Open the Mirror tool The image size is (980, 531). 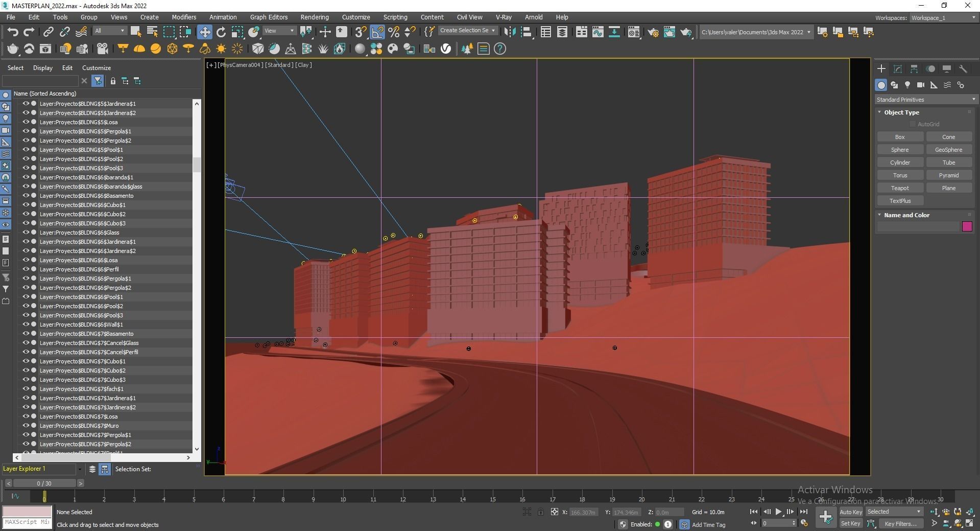point(510,32)
